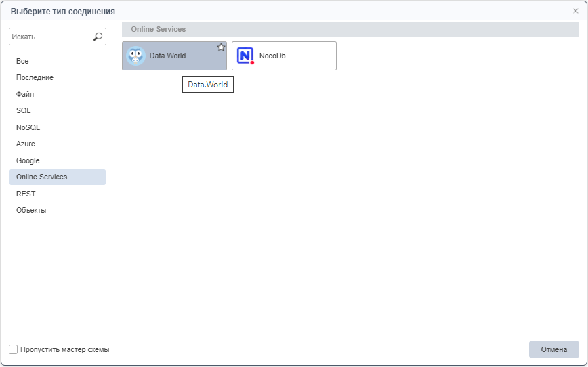Image resolution: width=588 pixels, height=367 pixels.
Task: Switch to the SQL category
Action: [x=24, y=110]
